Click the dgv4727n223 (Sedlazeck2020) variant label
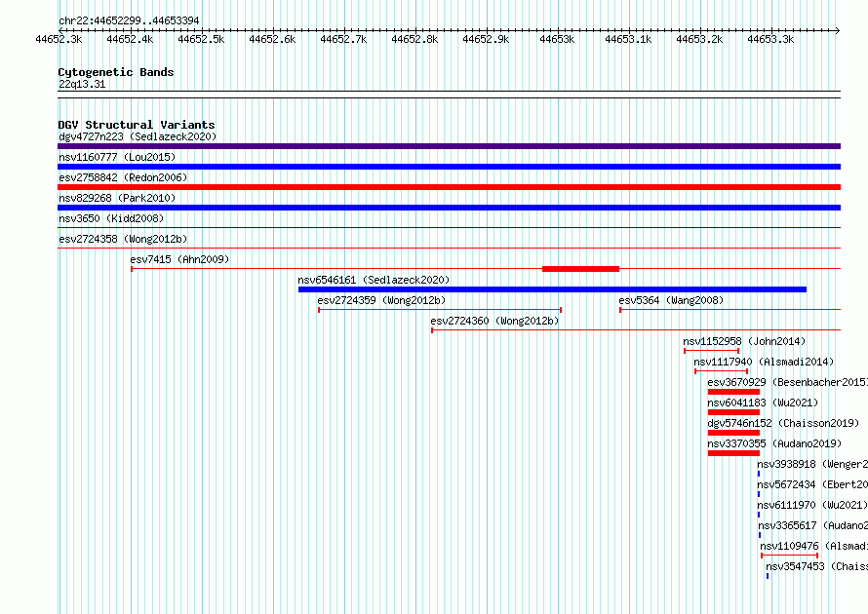868x614 pixels. tap(138, 136)
